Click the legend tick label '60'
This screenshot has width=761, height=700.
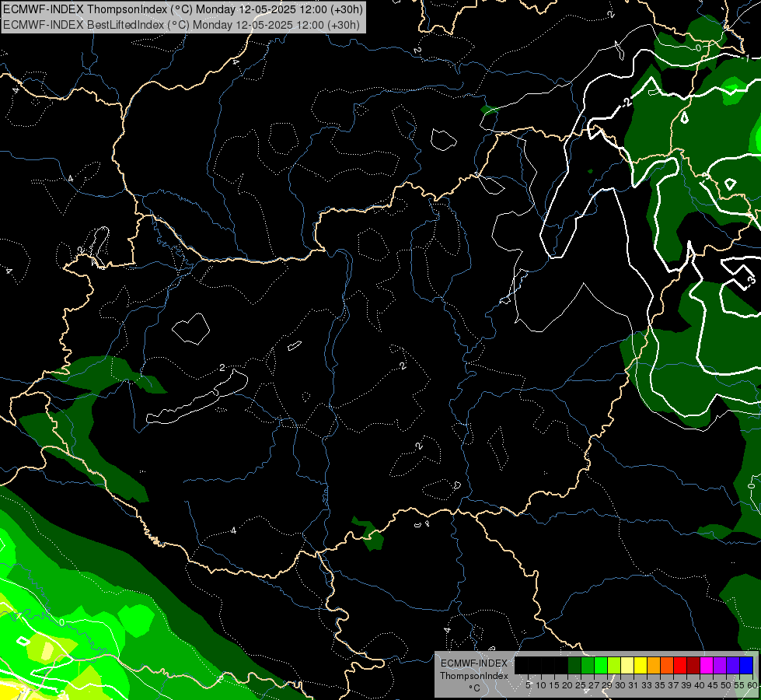[x=752, y=685]
